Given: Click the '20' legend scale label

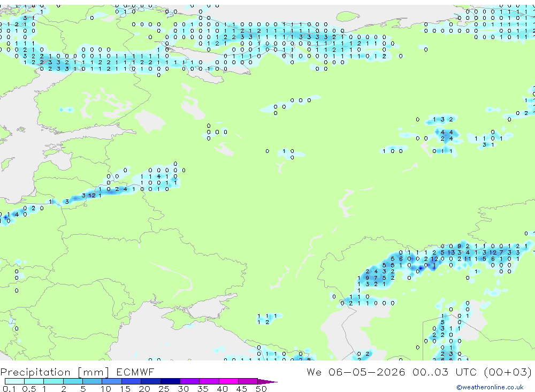Looking at the screenshot, I should (x=144, y=389).
